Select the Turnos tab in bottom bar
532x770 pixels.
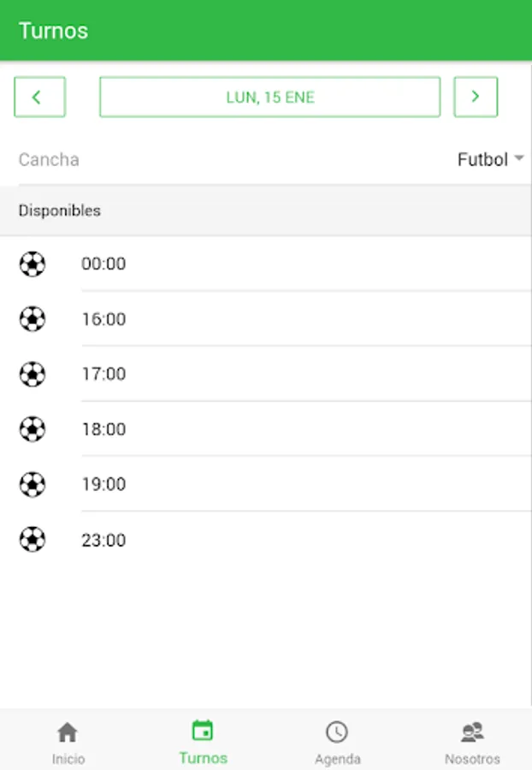pos(203,743)
